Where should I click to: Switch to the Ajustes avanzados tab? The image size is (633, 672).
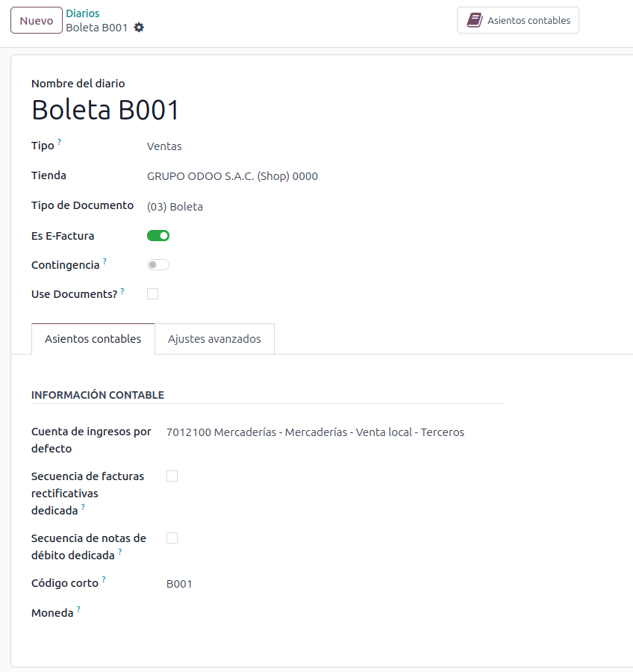point(214,339)
